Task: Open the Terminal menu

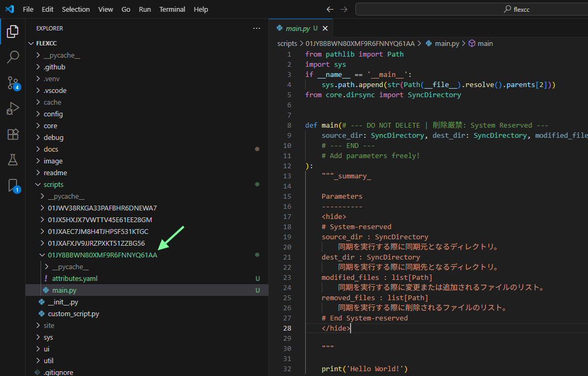Action: (x=172, y=9)
